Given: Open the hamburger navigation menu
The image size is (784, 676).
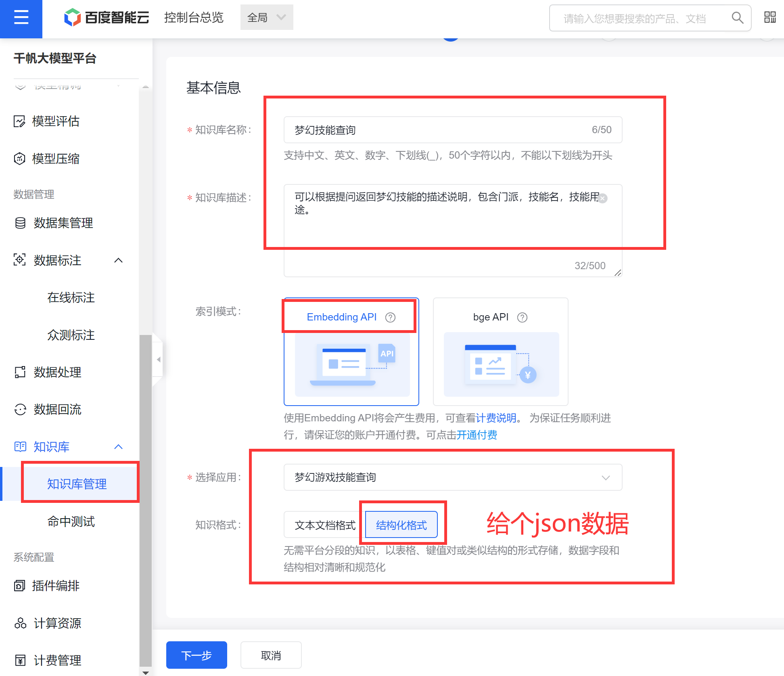Looking at the screenshot, I should [x=21, y=18].
